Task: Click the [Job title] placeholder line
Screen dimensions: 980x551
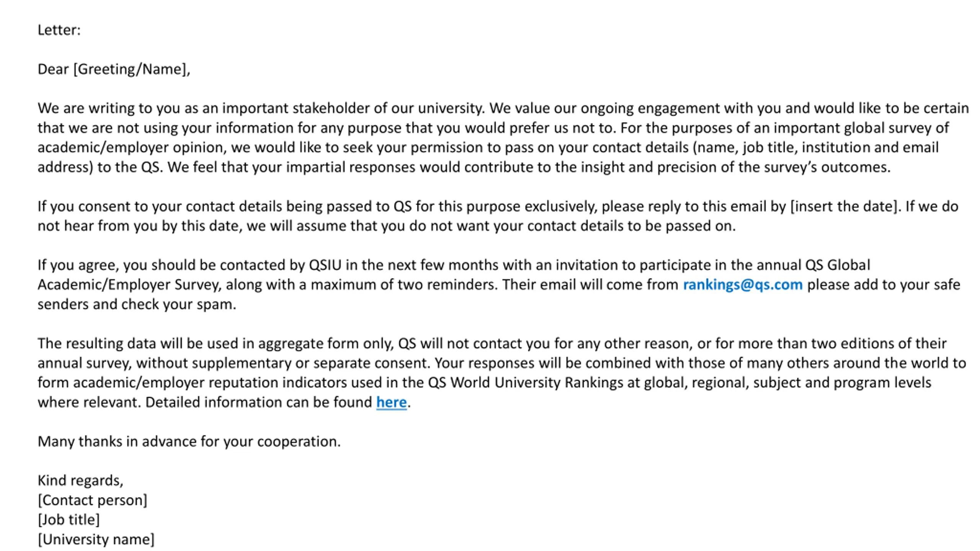Action: point(69,520)
